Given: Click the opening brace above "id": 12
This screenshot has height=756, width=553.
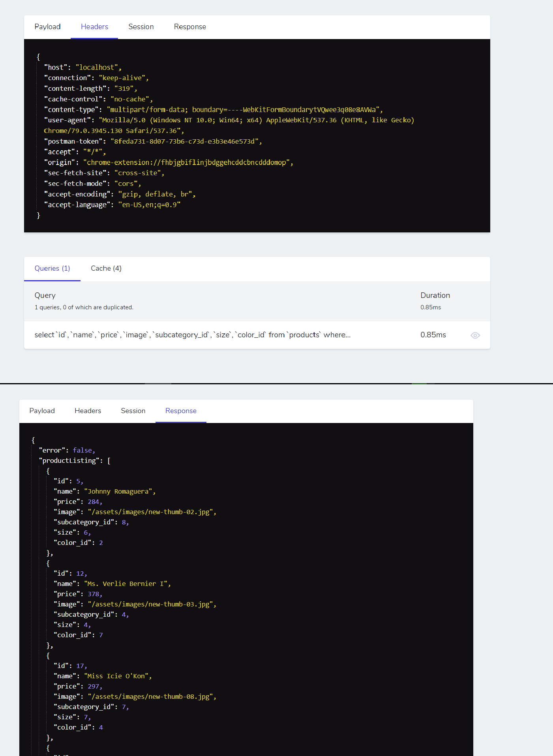Looking at the screenshot, I should point(48,563).
